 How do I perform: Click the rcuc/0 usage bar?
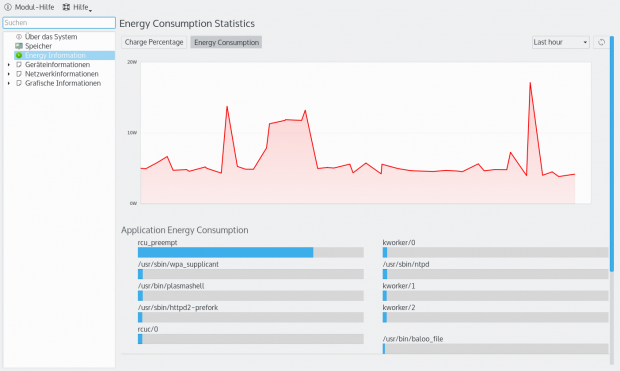[251, 339]
